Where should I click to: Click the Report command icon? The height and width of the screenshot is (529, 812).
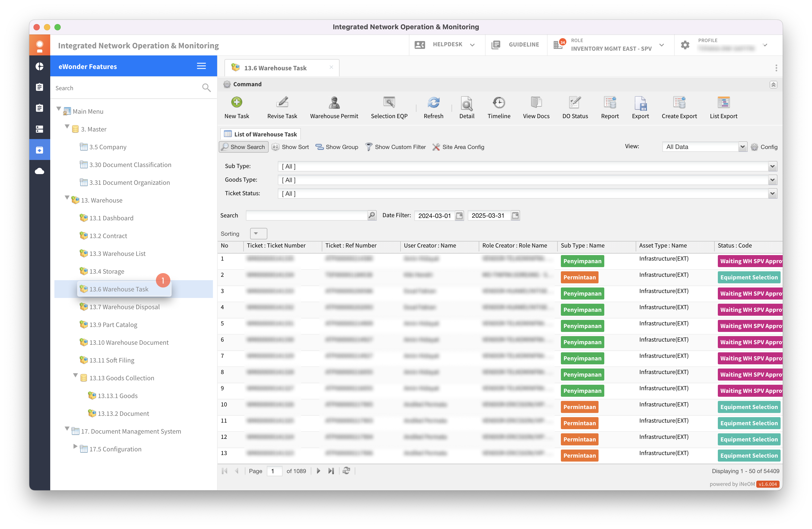[610, 103]
